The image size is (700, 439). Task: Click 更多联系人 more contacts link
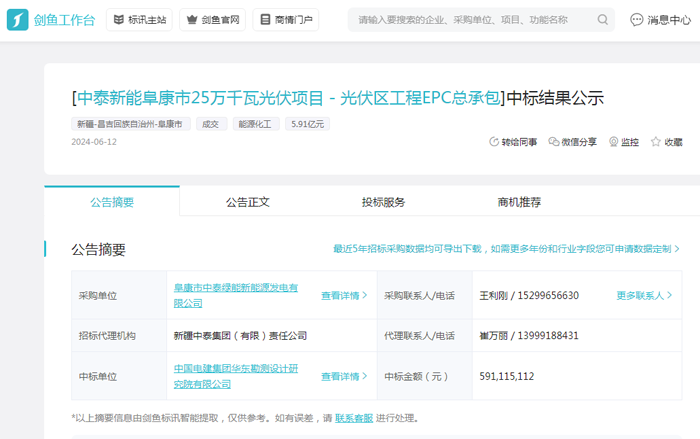(644, 295)
